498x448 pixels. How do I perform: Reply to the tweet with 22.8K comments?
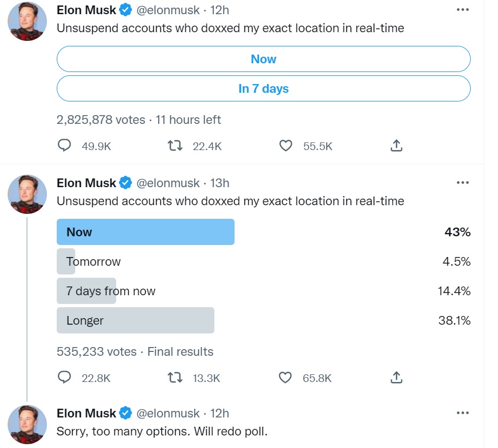pos(64,378)
